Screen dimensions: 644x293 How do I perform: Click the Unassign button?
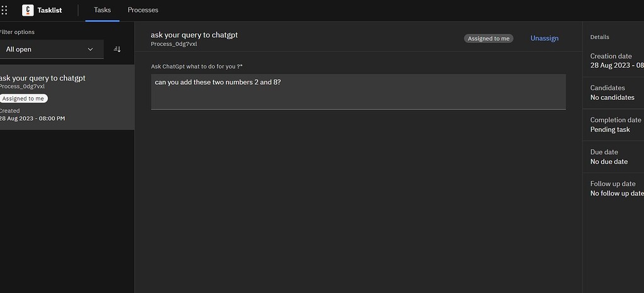pos(544,38)
